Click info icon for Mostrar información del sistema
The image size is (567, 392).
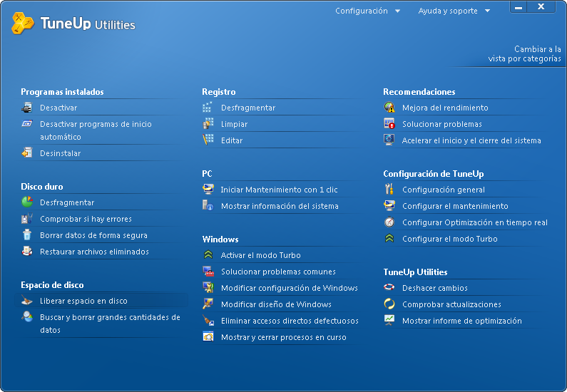(x=208, y=205)
